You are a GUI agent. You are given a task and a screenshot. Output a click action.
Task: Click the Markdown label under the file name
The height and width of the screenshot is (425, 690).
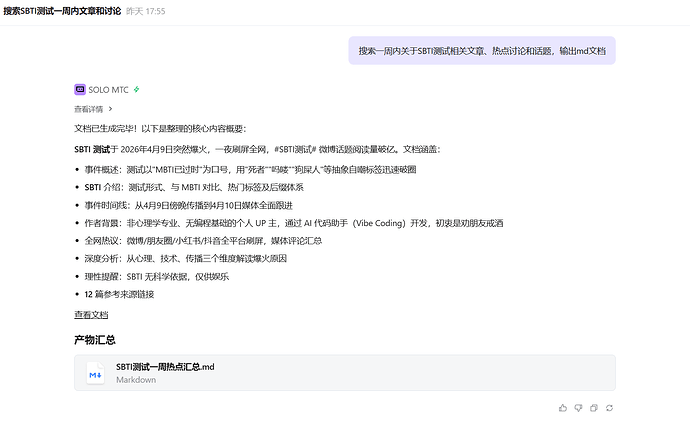(x=135, y=380)
